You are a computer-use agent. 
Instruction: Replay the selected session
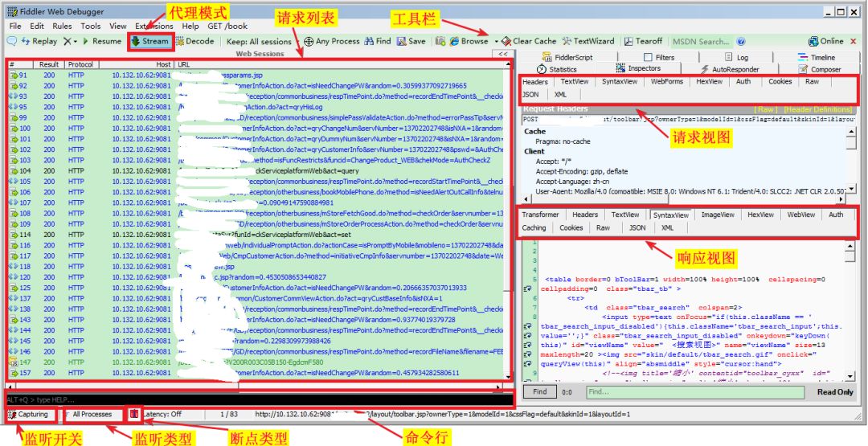tap(39, 42)
